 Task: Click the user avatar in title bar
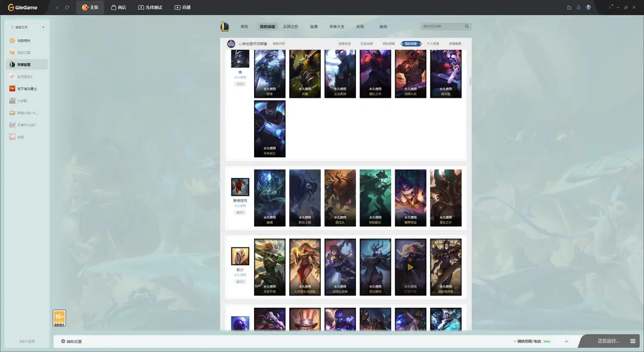click(x=588, y=7)
